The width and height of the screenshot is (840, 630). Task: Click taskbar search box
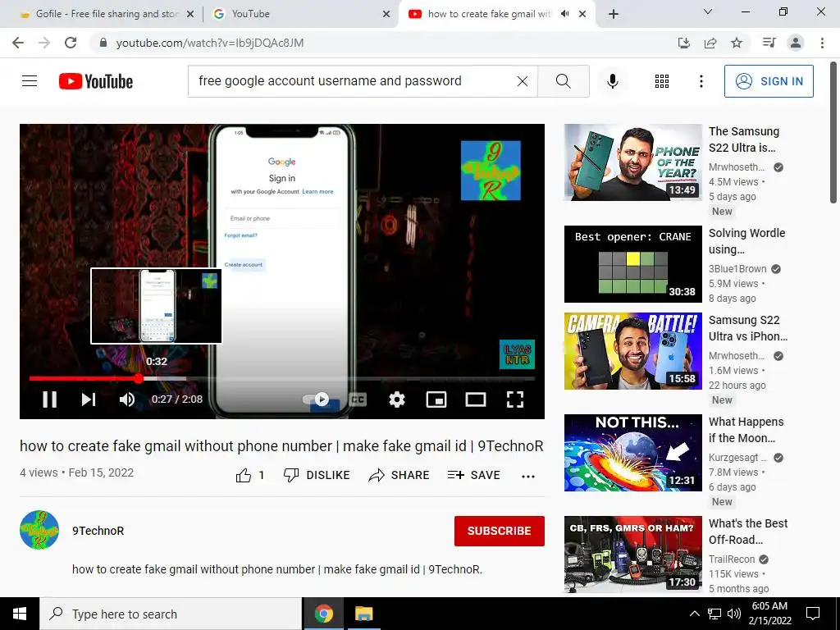[x=171, y=614]
